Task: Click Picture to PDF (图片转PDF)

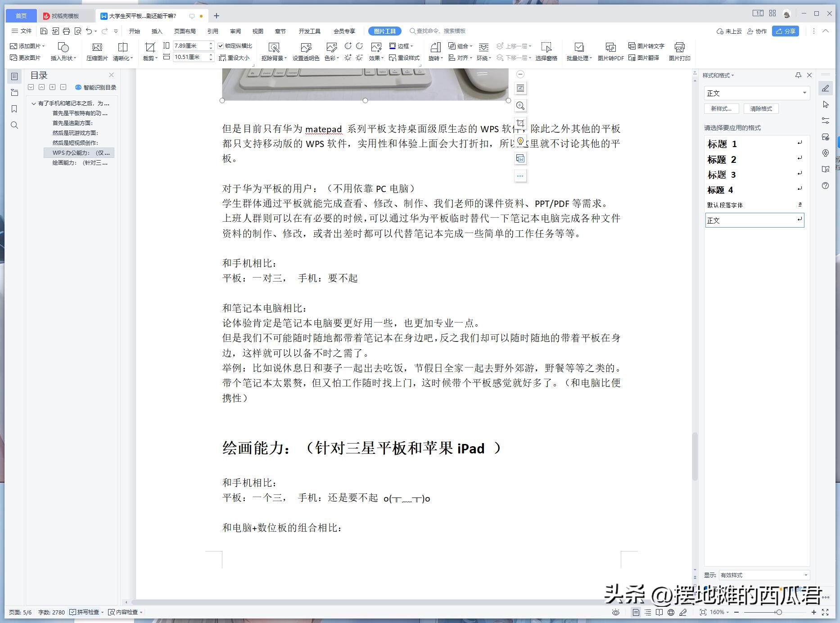Action: click(x=610, y=52)
